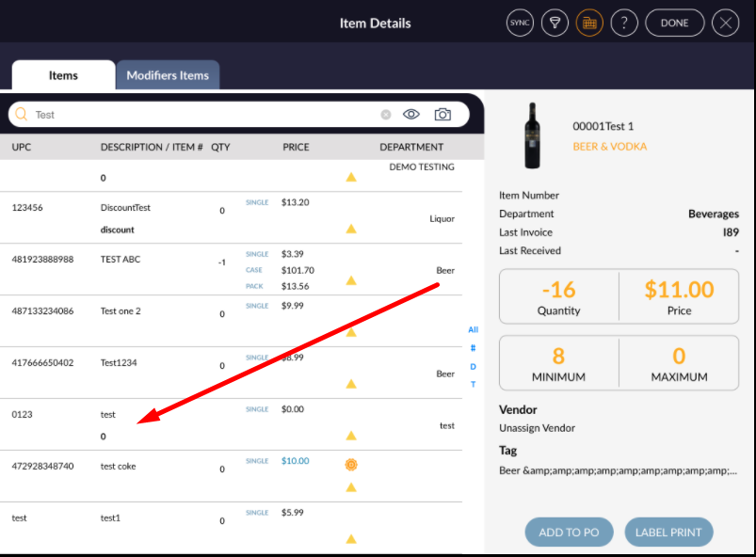The height and width of the screenshot is (557, 756).
Task: Toggle the eye visibility icon in search bar
Action: point(411,115)
